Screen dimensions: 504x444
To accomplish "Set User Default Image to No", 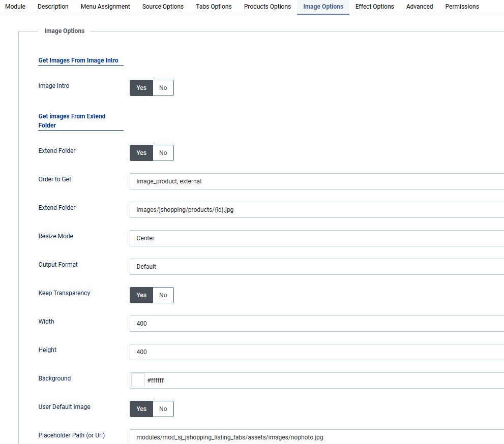I will point(163,409).
